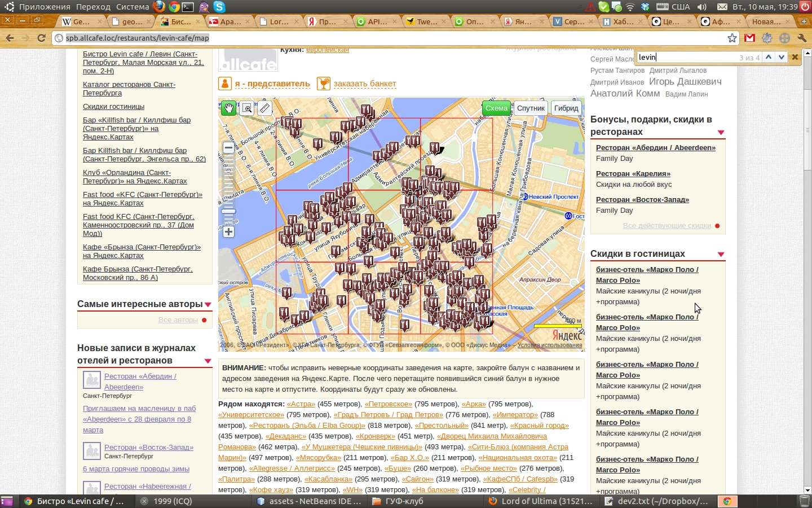Open Chrome wrench settings menu

(x=802, y=38)
